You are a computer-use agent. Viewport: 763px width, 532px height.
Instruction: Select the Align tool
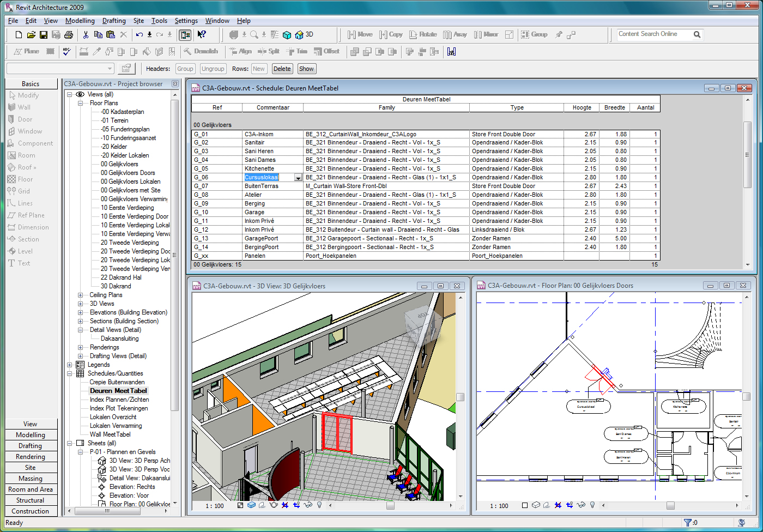click(240, 51)
